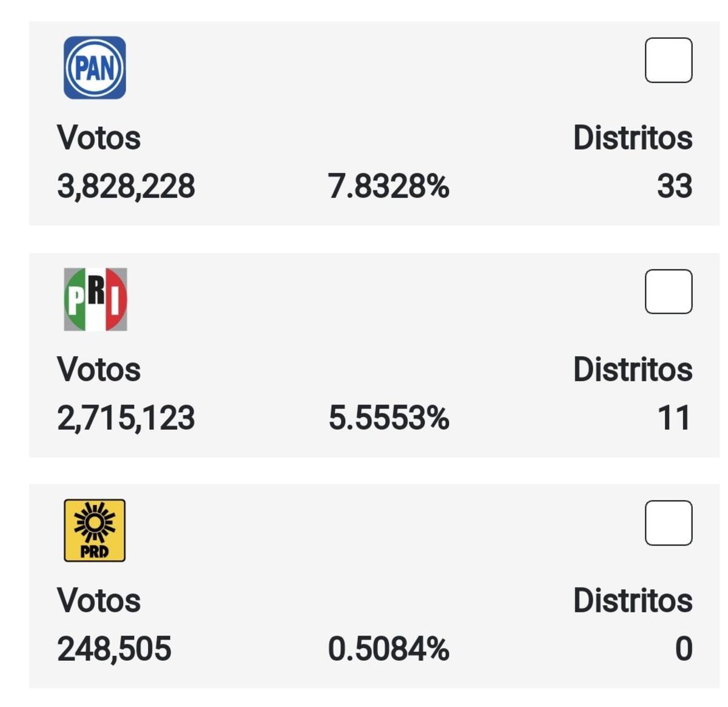Click the PAN party logo

pos(95,67)
